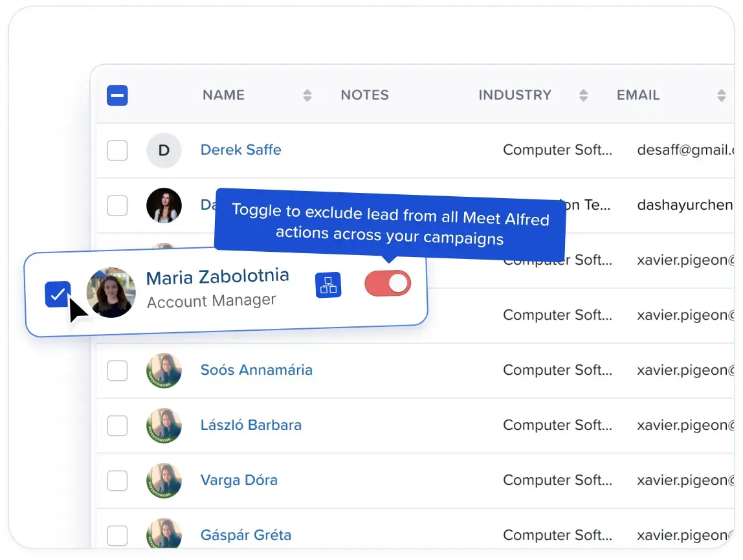Viewport: 743px width, 560px height.
Task: Click the NAME column header
Action: [x=224, y=95]
